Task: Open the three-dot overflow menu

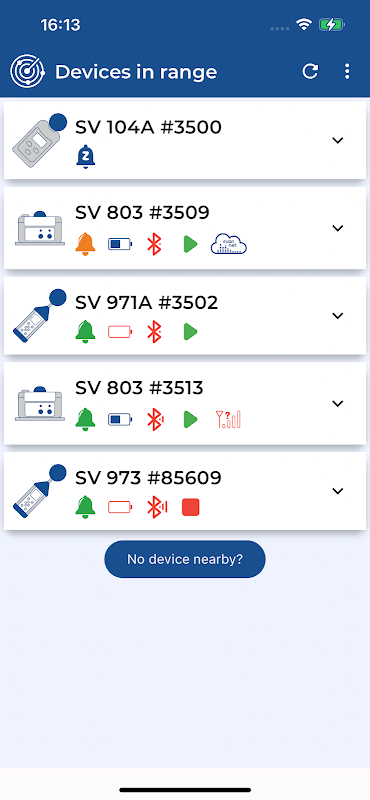Action: (347, 71)
